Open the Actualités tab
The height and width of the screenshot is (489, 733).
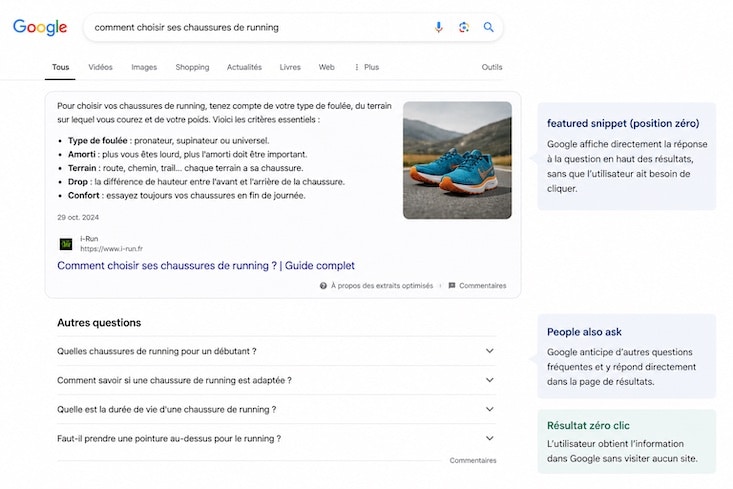[244, 67]
